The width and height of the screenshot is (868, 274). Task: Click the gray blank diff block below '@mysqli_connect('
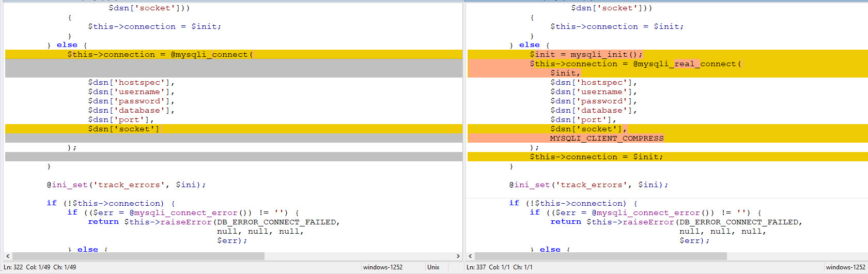[234, 68]
